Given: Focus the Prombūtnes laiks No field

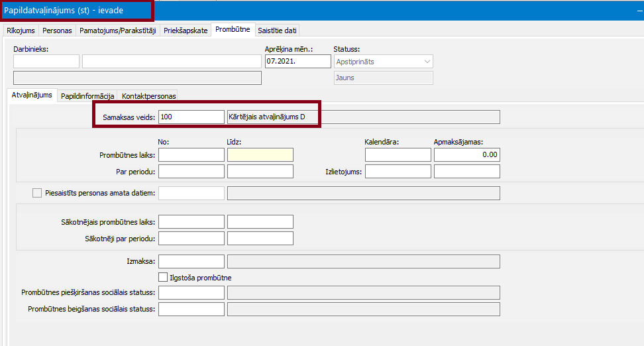Looking at the screenshot, I should [x=191, y=155].
